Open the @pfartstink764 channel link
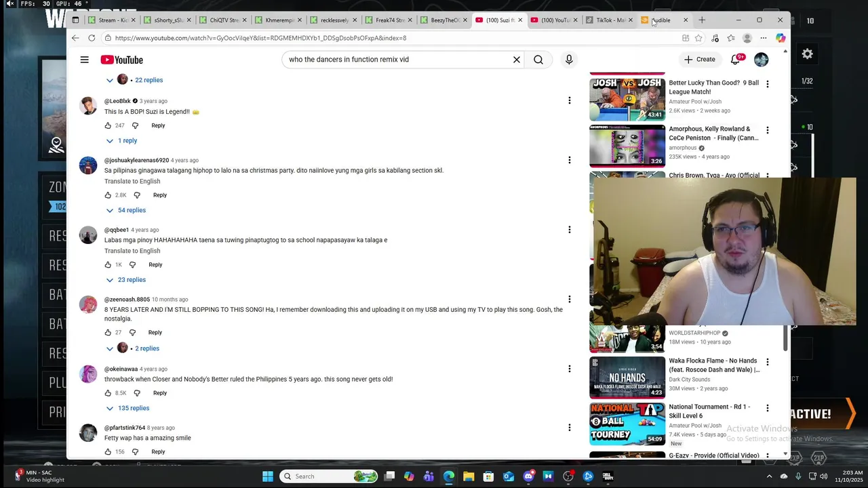Viewport: 868px width, 488px height. pyautogui.click(x=125, y=428)
